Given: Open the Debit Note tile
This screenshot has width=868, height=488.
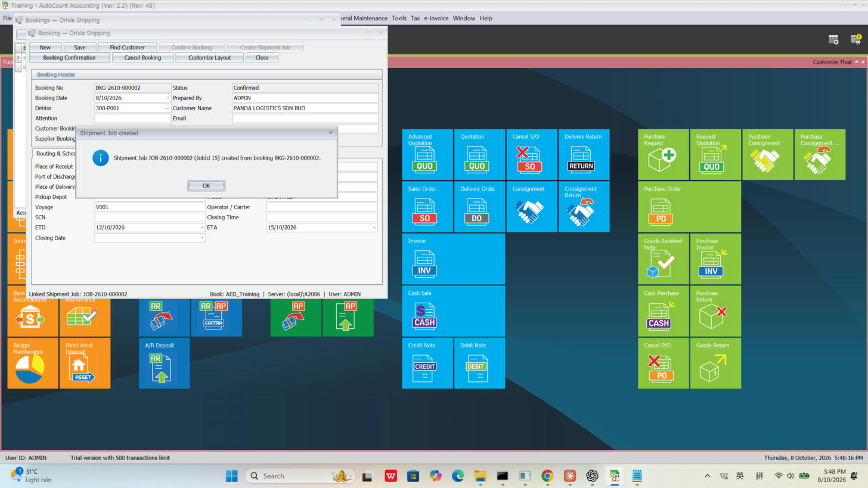Looking at the screenshot, I should tap(479, 363).
